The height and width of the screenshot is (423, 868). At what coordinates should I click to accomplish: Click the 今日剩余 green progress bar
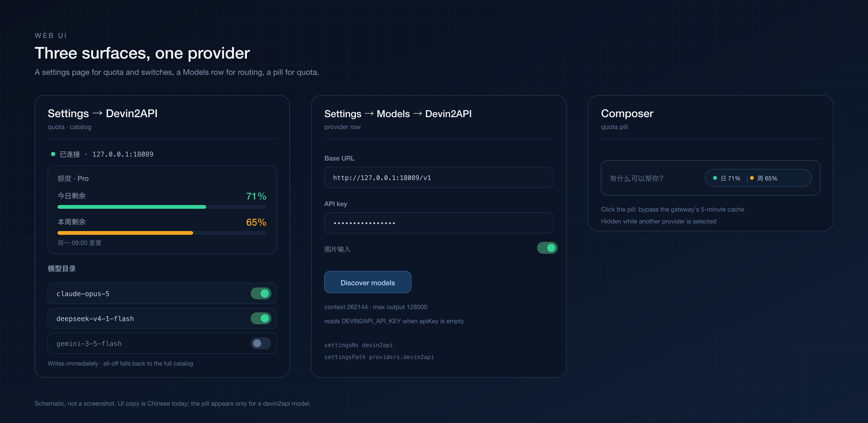pos(162,207)
